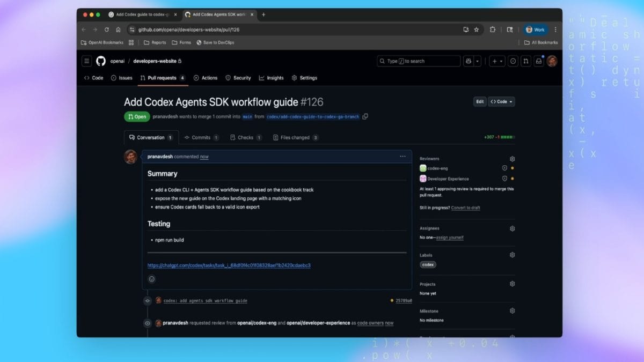Open the Work Chrome profile
The image size is (644, 362).
click(x=536, y=30)
